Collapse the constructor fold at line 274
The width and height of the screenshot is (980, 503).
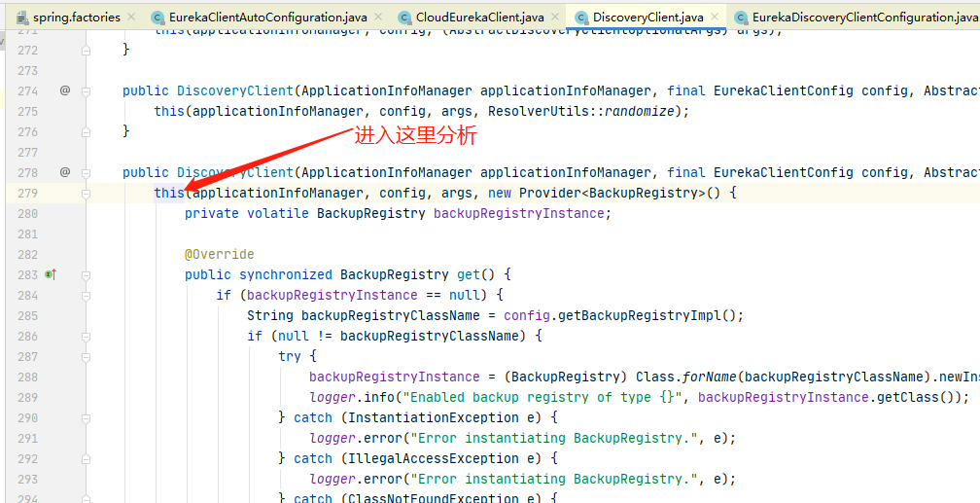pyautogui.click(x=87, y=91)
